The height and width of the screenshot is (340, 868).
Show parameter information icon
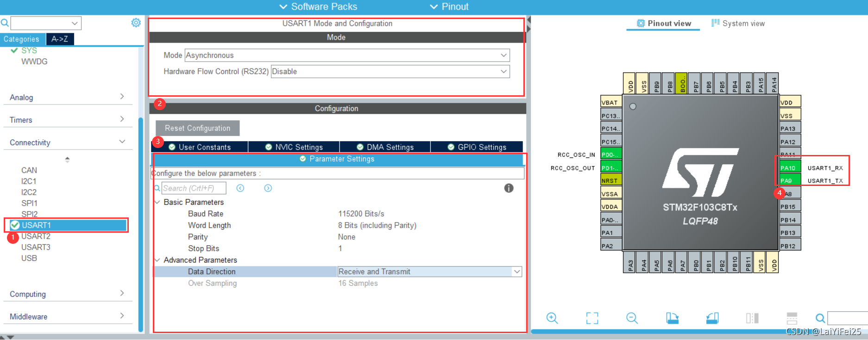pyautogui.click(x=509, y=188)
